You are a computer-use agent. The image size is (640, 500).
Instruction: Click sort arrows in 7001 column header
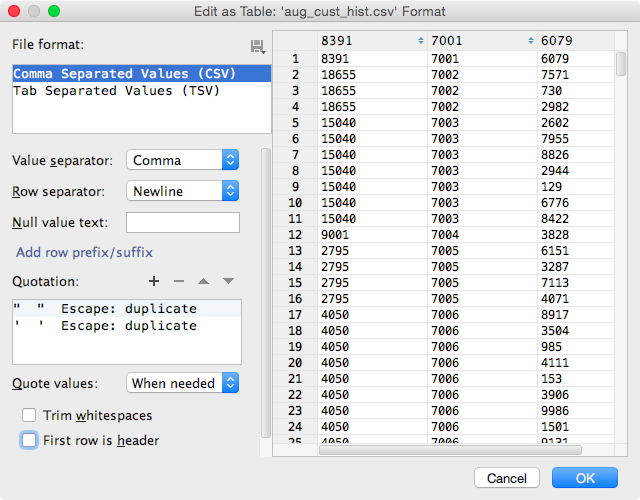(x=531, y=41)
